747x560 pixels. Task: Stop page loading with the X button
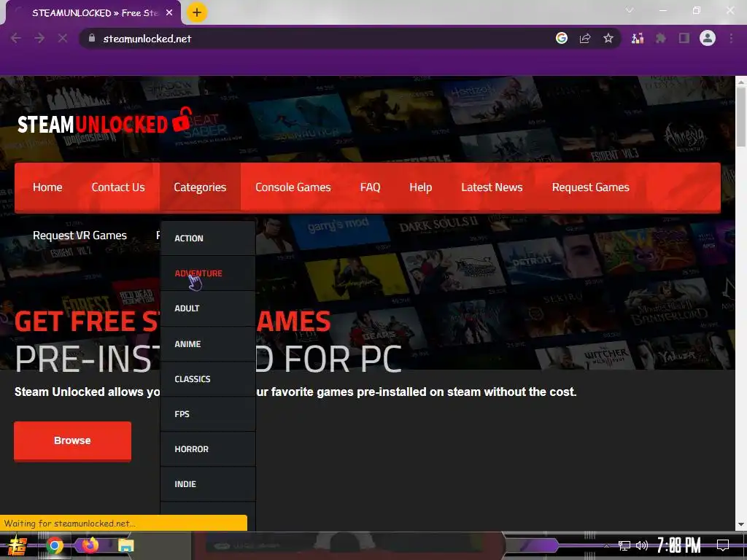(x=63, y=38)
